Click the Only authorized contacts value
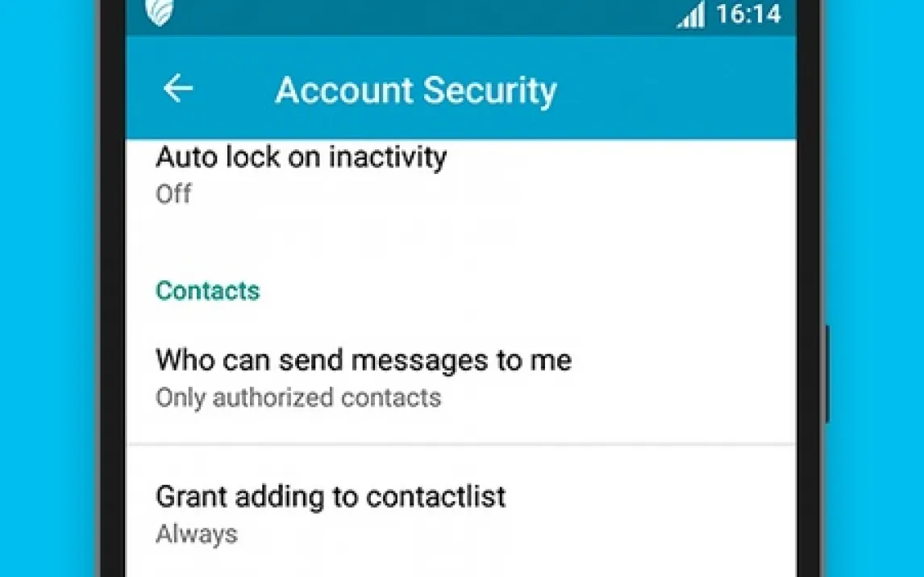Viewport: 924px width, 577px height. pyautogui.click(x=298, y=398)
